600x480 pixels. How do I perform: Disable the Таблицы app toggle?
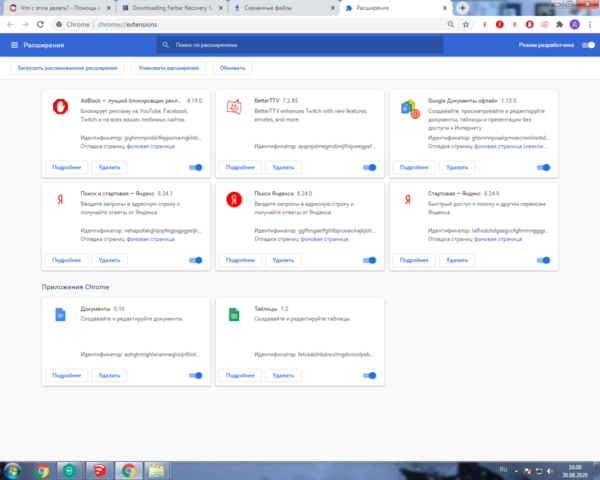coord(369,376)
